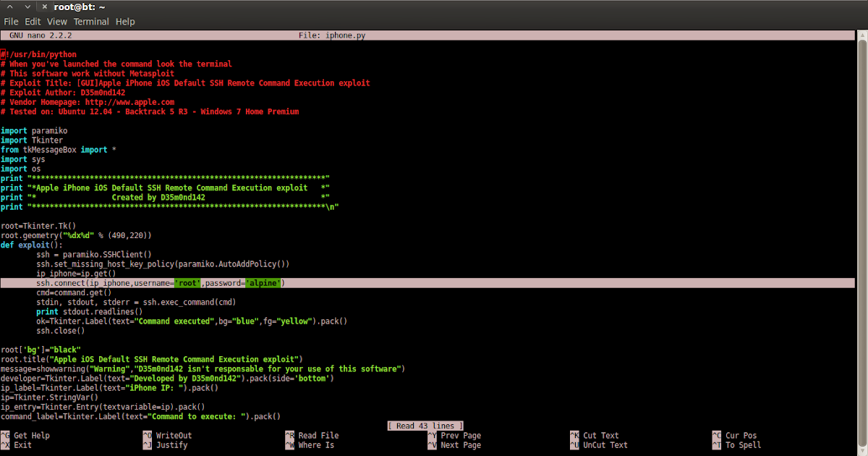This screenshot has width=868, height=456.
Task: Click the 'command_label=Tkinter.Label' line
Action: [140, 416]
